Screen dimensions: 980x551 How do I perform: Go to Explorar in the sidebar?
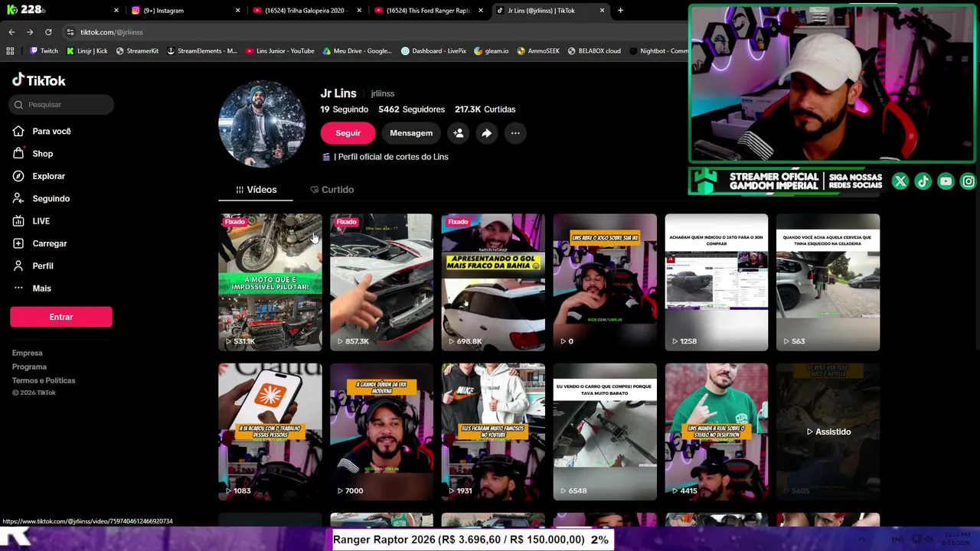coord(39,176)
